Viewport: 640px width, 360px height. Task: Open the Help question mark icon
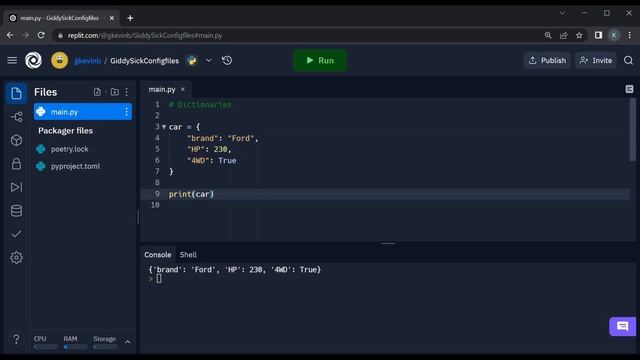tap(16, 339)
